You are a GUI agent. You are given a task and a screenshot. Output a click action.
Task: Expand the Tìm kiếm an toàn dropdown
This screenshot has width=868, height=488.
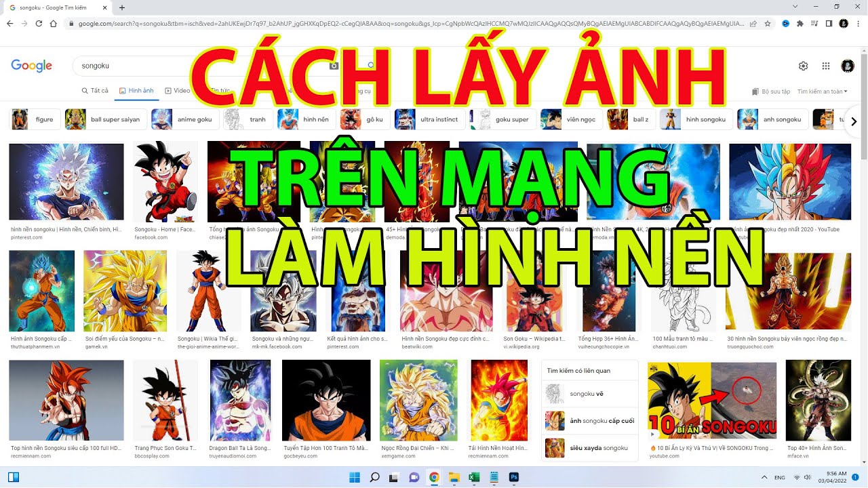823,91
